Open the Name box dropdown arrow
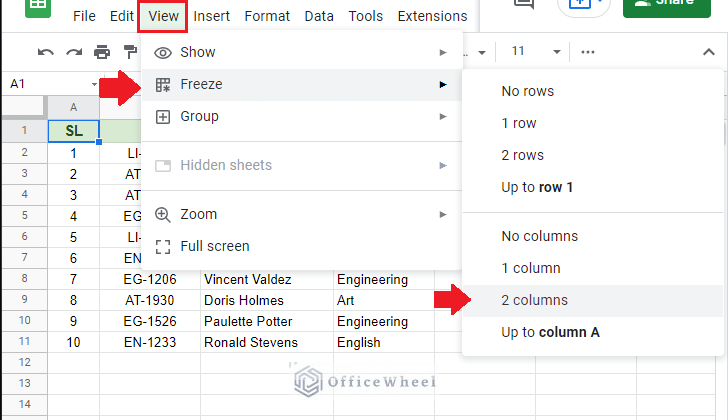The image size is (728, 420). pyautogui.click(x=94, y=84)
